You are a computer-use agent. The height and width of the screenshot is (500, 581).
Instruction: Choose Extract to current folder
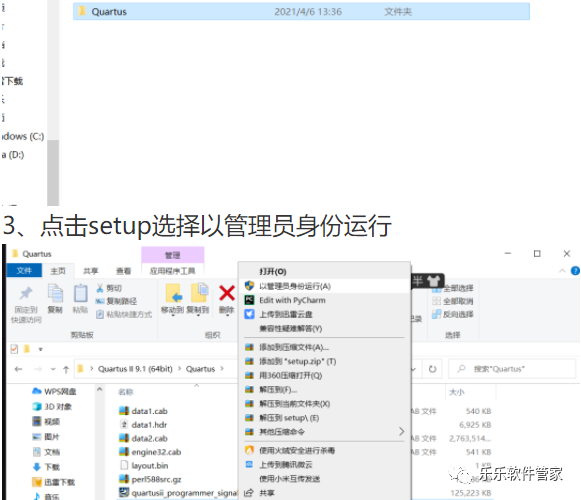click(325, 404)
